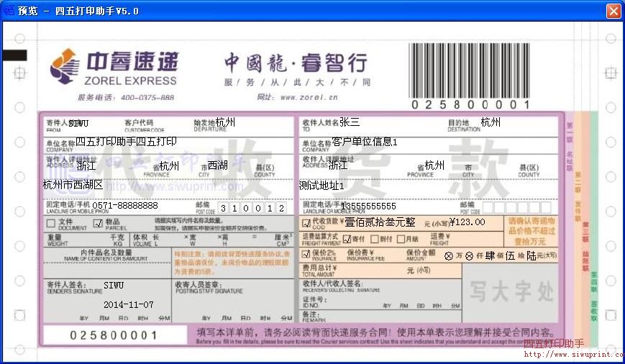Viewport: 625px width, 364px height.
Task: Click the 收寄人员签章 staff signature area
Action: (x=233, y=301)
